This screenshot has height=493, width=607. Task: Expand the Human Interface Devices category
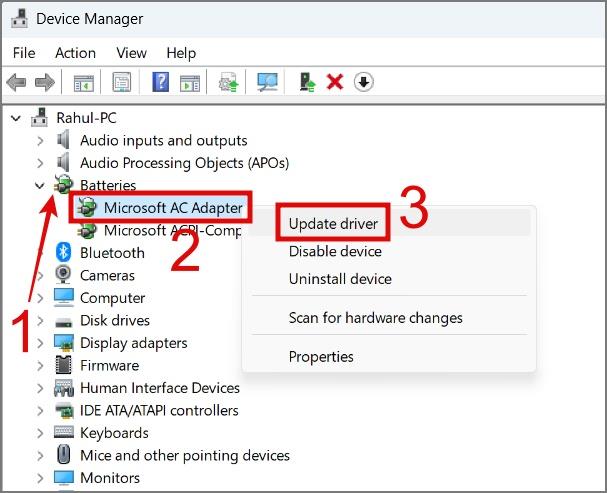tap(40, 388)
